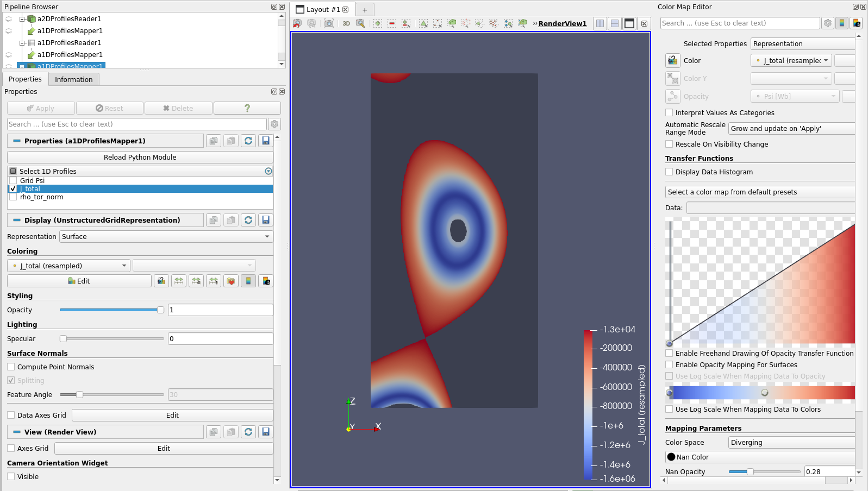Switch to the Information tab

pos(74,79)
